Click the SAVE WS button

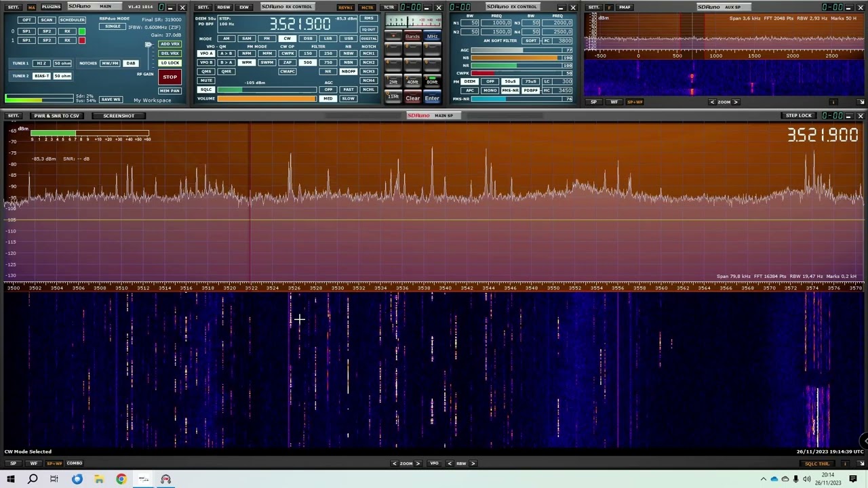coord(111,100)
